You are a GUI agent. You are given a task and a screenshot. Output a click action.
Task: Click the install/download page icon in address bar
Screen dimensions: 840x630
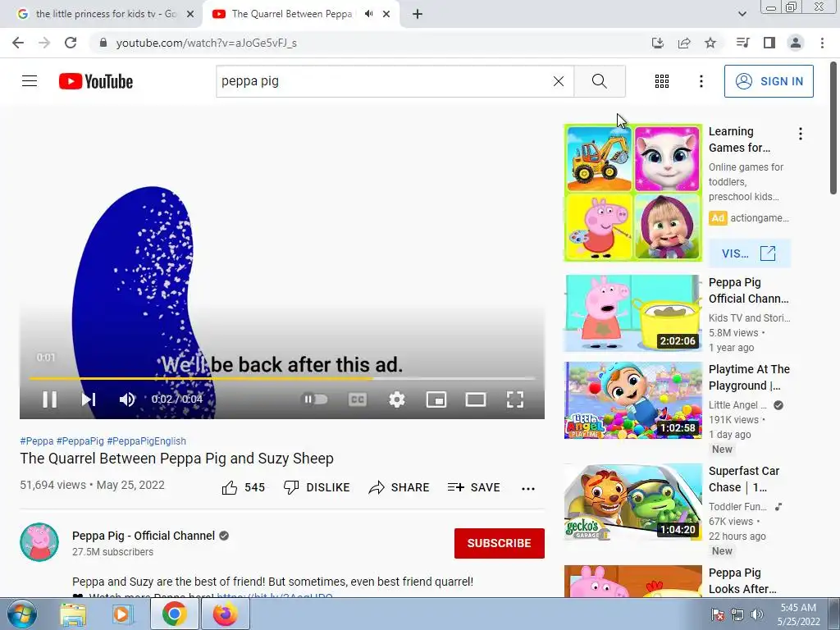tap(658, 43)
